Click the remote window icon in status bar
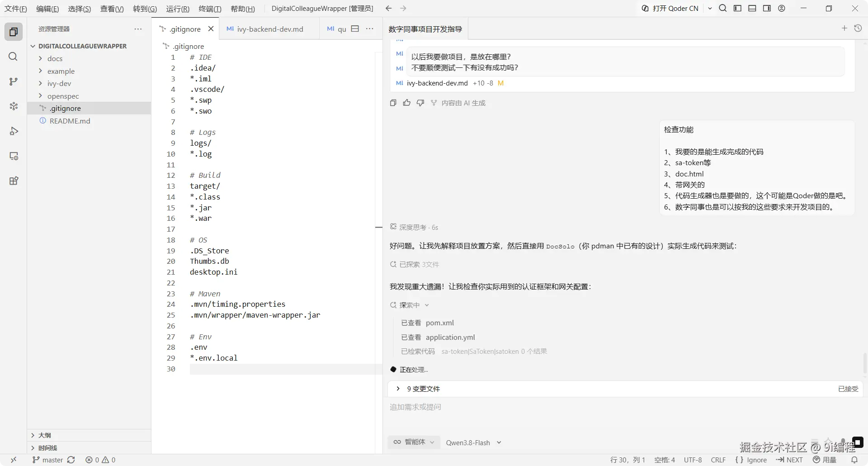868x466 pixels. 14,460
